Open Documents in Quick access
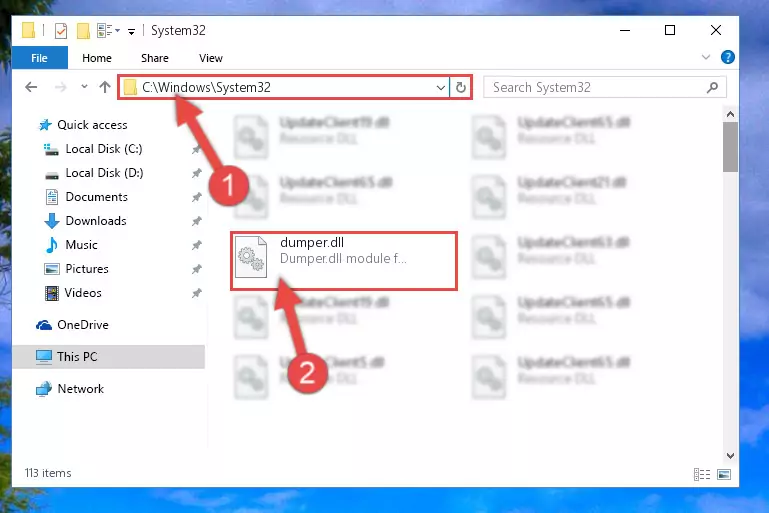The image size is (769, 513). click(97, 197)
